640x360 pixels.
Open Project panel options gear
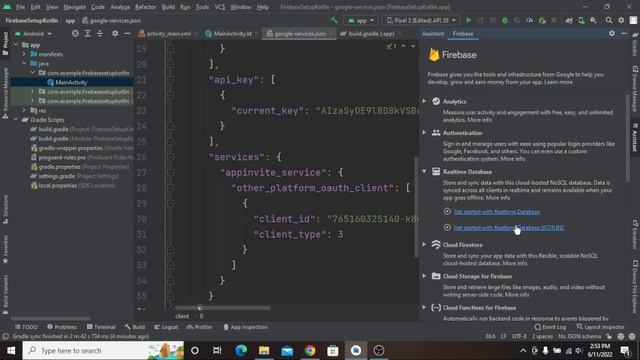click(115, 33)
